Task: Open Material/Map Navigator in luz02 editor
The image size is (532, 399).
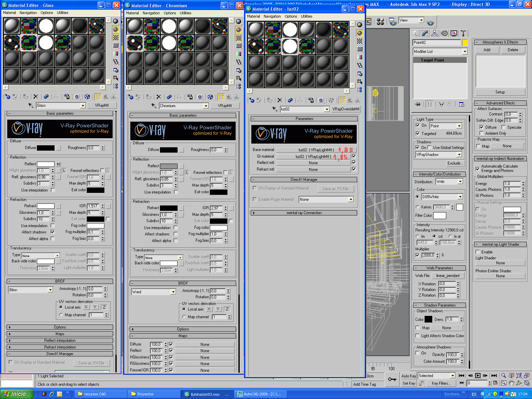Action: point(359,90)
